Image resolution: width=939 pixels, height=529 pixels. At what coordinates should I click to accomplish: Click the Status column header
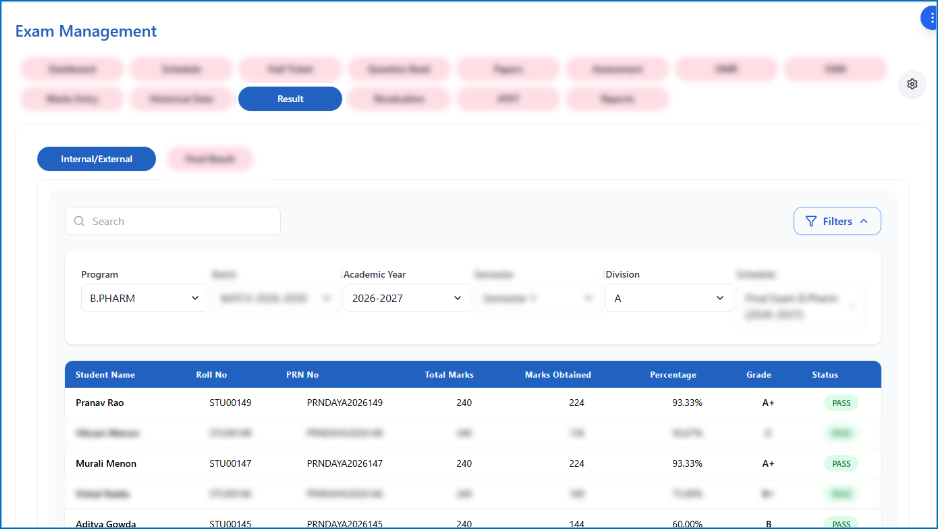click(x=825, y=374)
